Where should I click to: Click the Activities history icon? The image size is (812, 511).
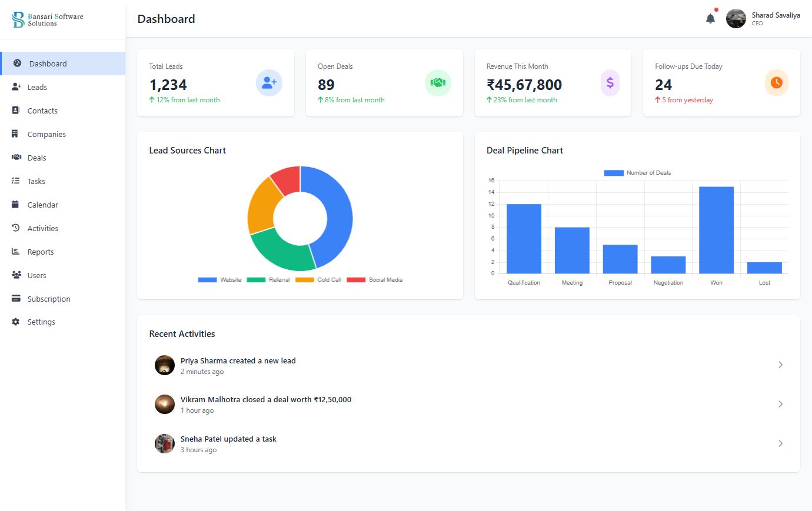point(16,228)
